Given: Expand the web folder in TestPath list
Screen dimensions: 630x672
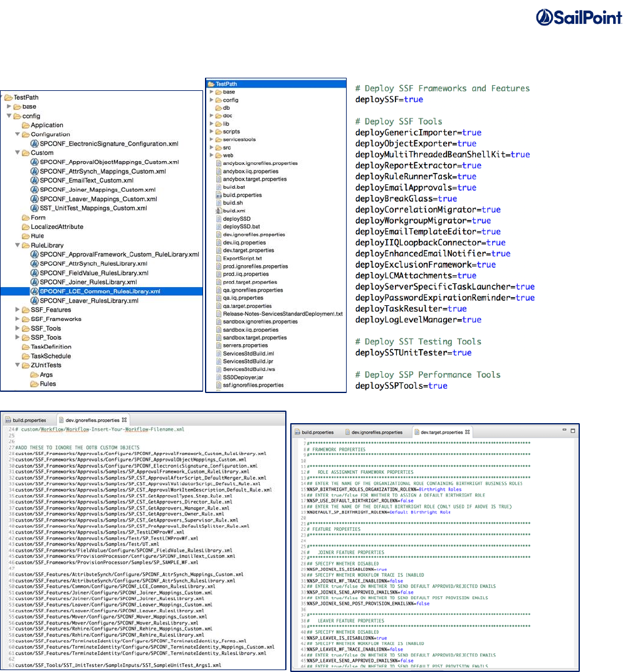Looking at the screenshot, I should coord(211,155).
